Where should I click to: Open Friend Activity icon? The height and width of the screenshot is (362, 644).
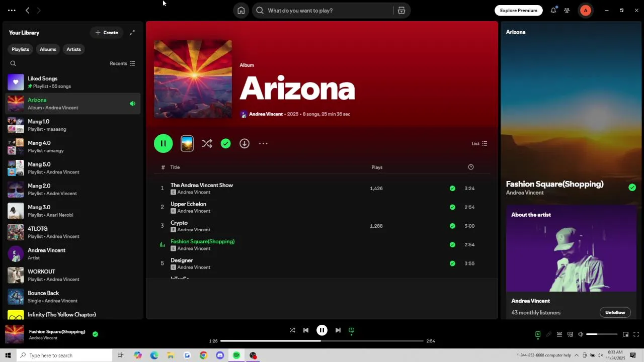(x=567, y=11)
